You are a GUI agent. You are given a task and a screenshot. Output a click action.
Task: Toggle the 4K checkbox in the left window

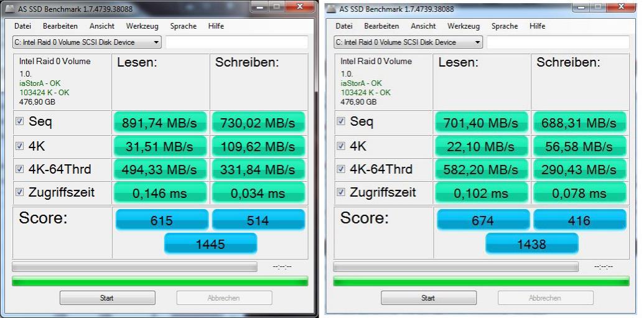[x=19, y=146]
